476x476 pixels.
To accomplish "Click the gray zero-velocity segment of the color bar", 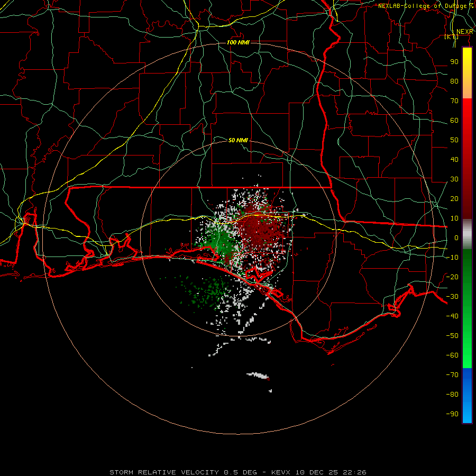I will (467, 234).
